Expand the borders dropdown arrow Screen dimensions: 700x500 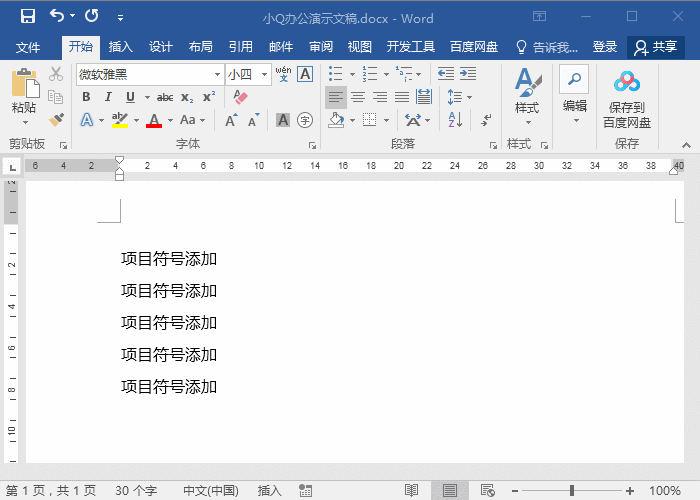point(387,120)
